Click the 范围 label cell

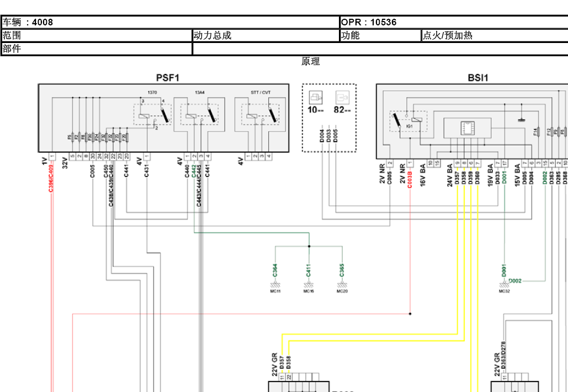point(97,35)
